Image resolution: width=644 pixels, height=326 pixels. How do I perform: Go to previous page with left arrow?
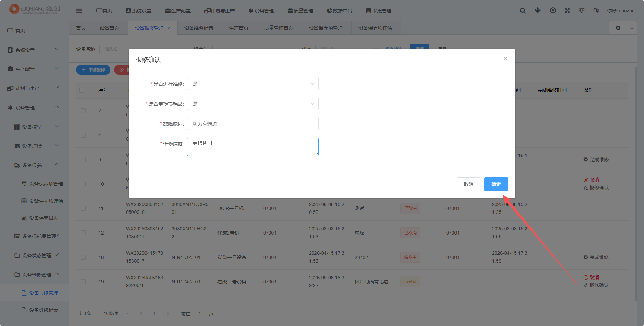[141, 314]
